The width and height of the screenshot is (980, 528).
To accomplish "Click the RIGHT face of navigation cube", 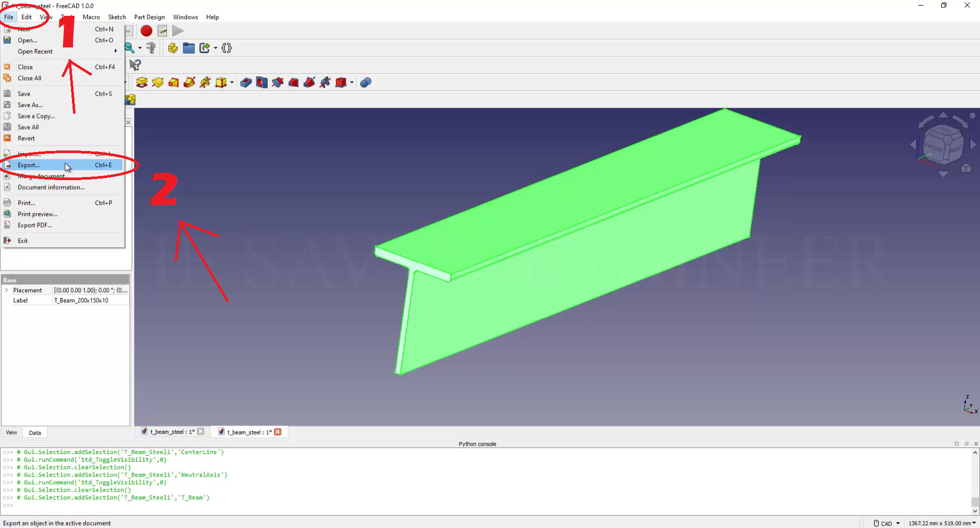I will [955, 150].
